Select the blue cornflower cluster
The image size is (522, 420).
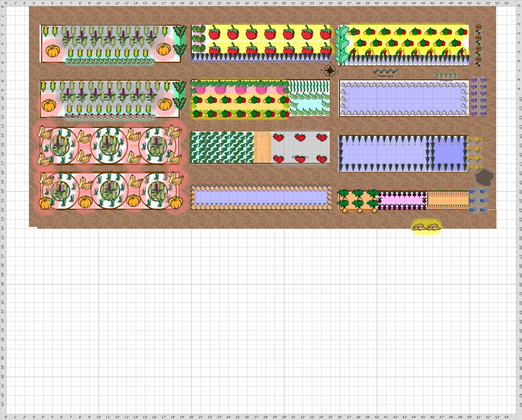tap(479, 200)
